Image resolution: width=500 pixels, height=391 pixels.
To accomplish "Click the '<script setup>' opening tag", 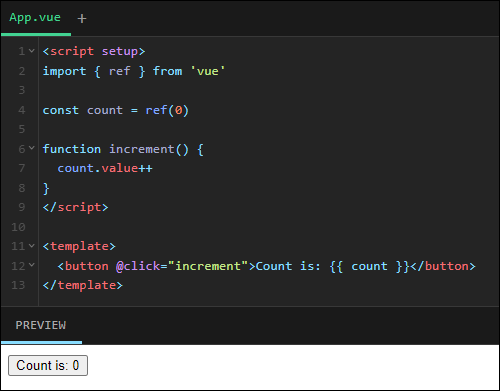I will [94, 51].
